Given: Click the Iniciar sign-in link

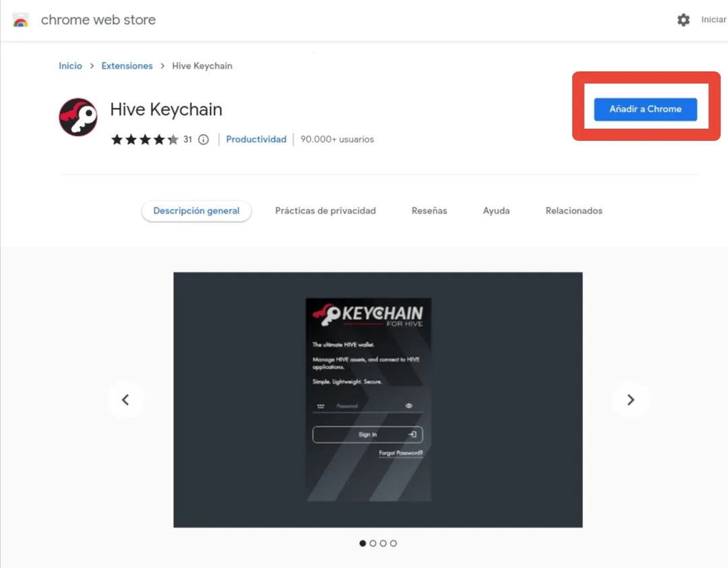Looking at the screenshot, I should 714,20.
